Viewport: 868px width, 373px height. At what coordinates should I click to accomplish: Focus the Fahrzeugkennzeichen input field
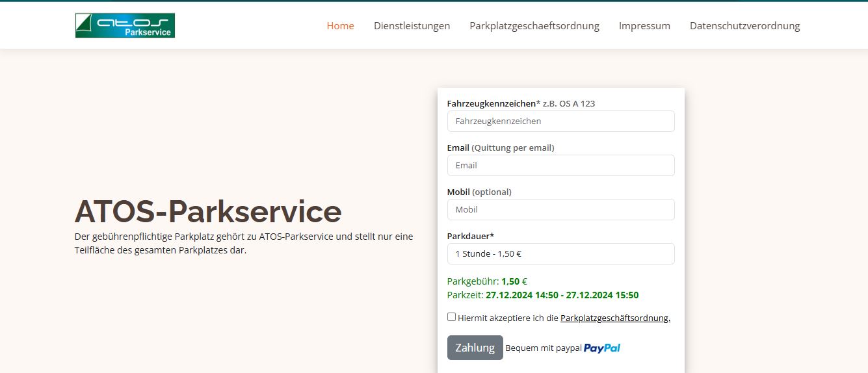[560, 121]
